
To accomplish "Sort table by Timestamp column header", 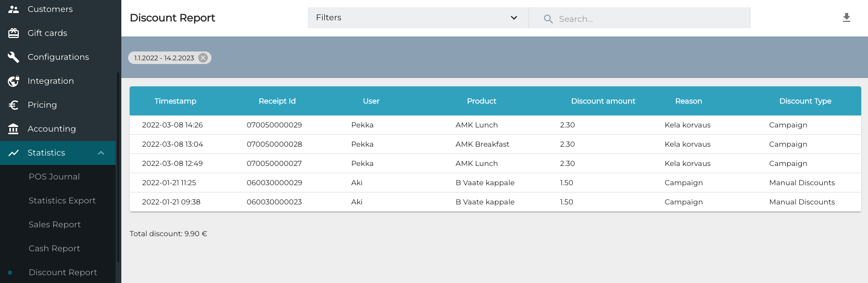I will (175, 101).
